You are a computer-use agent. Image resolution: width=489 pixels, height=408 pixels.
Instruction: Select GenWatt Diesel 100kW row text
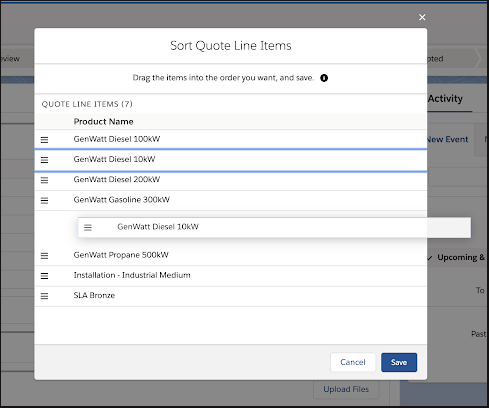(117, 139)
